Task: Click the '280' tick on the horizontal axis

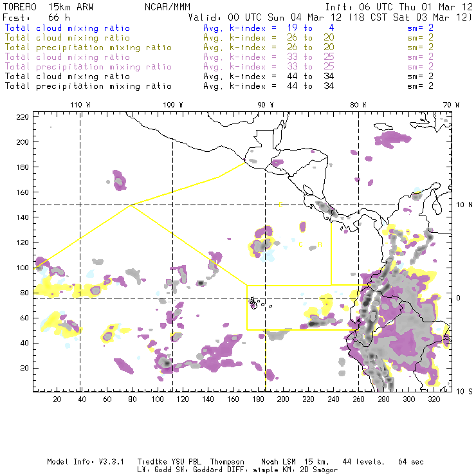Action: coord(384,399)
